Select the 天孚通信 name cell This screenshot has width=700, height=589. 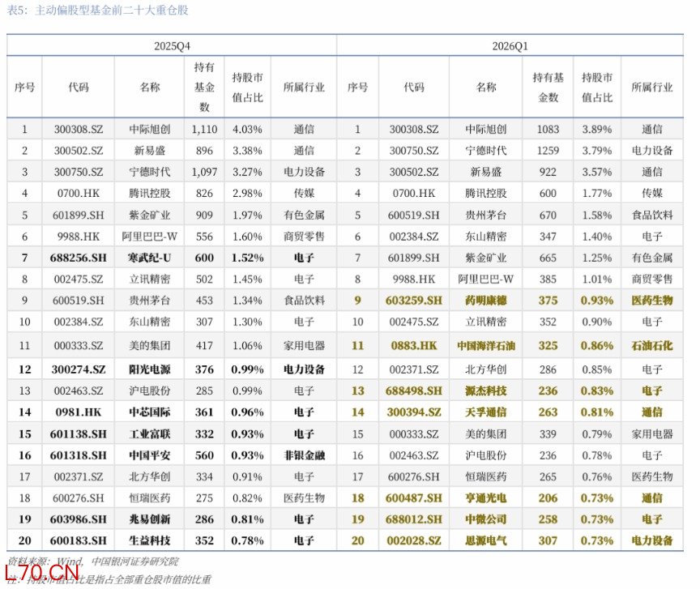click(486, 412)
